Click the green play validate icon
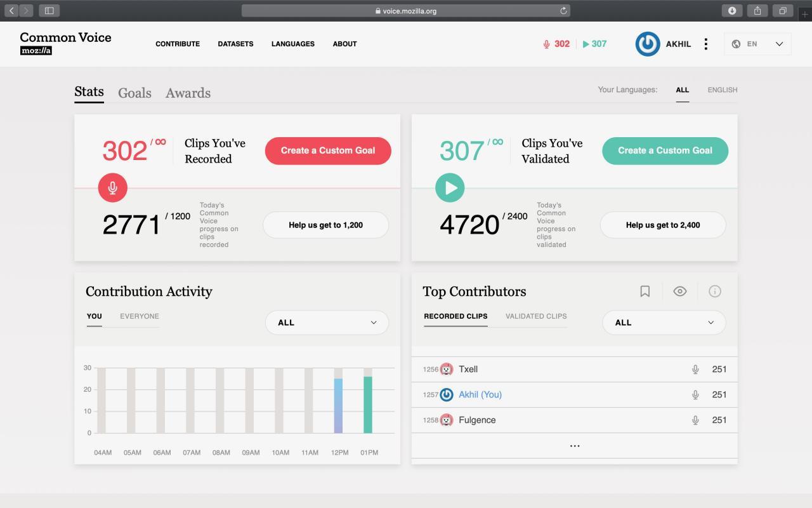Viewport: 812px width, 508px height. pyautogui.click(x=450, y=187)
